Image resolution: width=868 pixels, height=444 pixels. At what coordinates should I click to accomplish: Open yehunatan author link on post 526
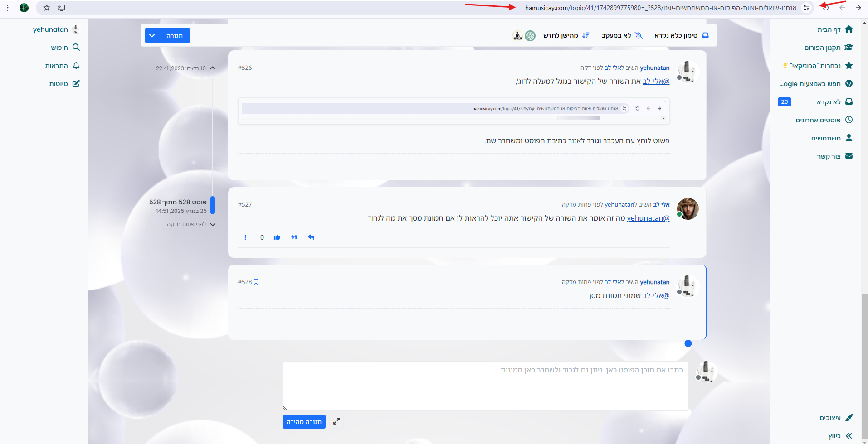click(654, 68)
